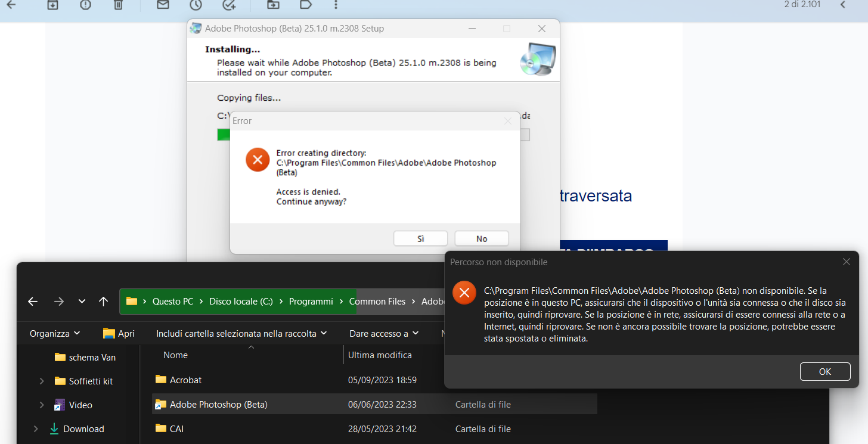This screenshot has height=444, width=868.
Task: Select Soffietti kit in sidebar
Action: [83, 381]
